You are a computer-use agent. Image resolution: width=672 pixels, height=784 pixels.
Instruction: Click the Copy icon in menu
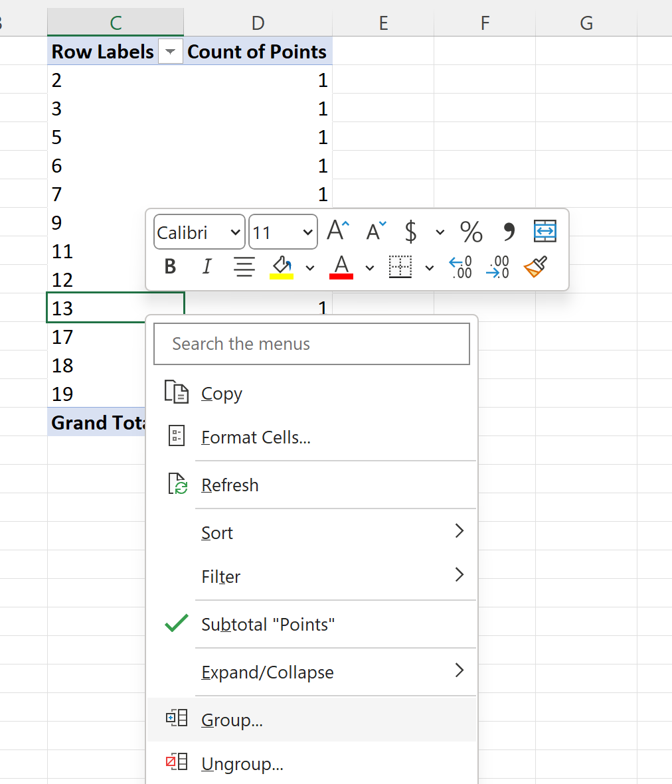pos(177,392)
